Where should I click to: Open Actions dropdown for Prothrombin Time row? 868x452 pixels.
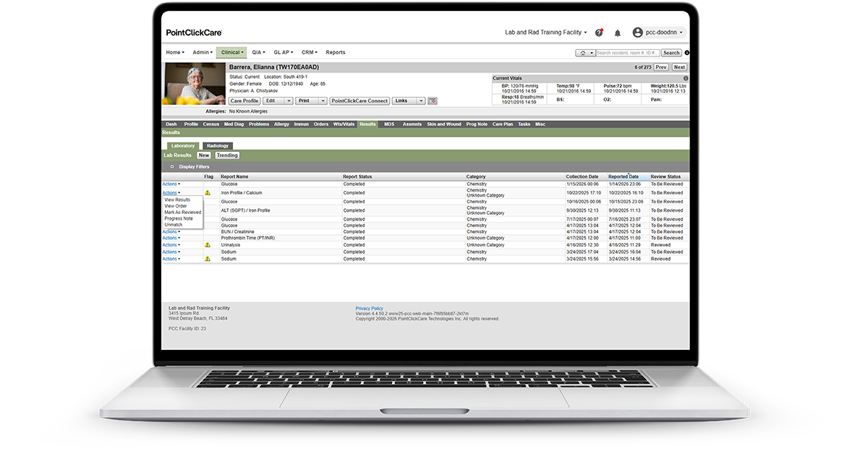click(x=171, y=238)
